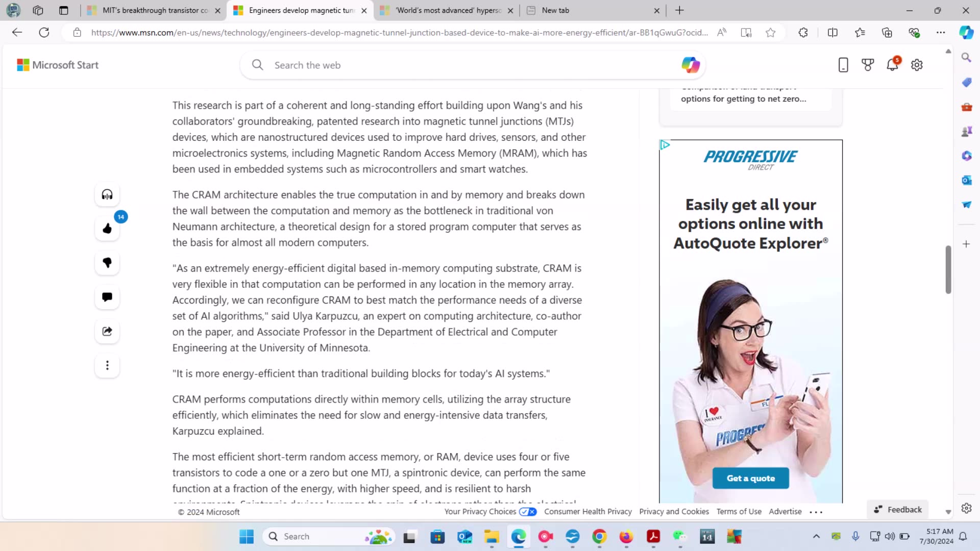
Task: Expand article more options three dots
Action: coord(107,365)
